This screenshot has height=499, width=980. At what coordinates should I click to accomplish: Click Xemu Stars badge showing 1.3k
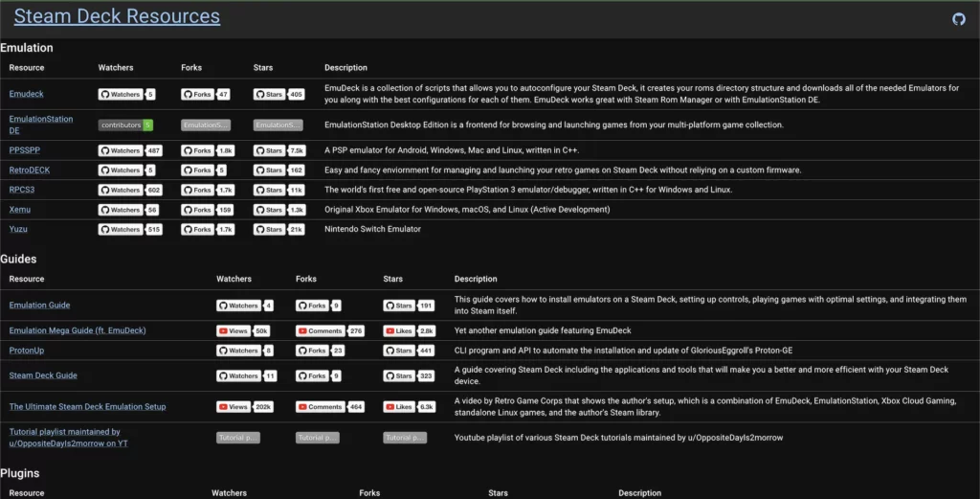pos(278,210)
